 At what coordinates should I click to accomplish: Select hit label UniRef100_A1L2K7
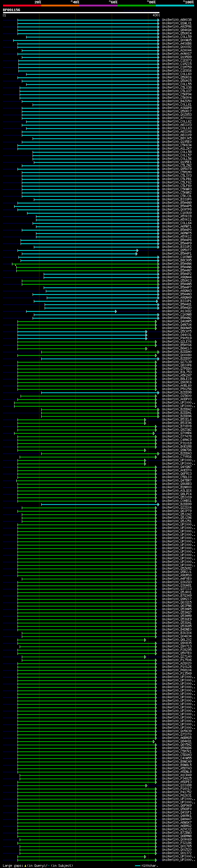pos(177,149)
